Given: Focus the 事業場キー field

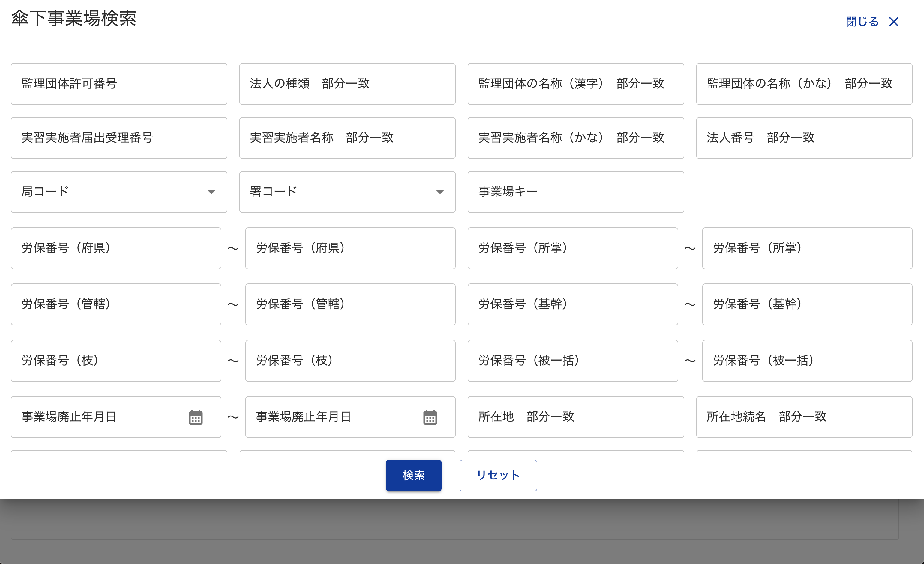Looking at the screenshot, I should [576, 192].
